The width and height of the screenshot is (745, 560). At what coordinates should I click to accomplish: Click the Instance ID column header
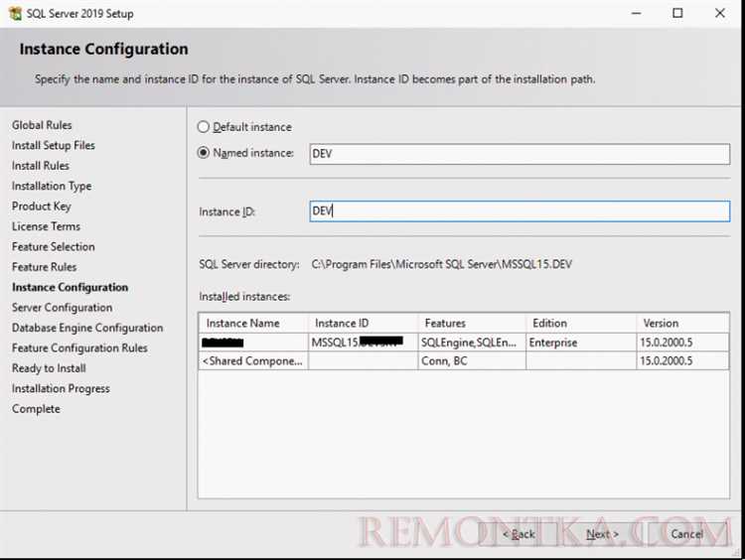(363, 323)
